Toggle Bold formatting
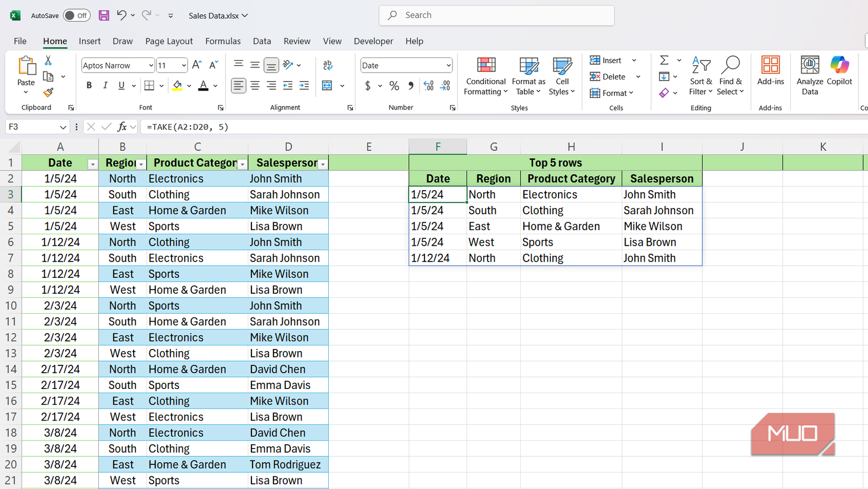The width and height of the screenshot is (868, 489). pyautogui.click(x=89, y=85)
